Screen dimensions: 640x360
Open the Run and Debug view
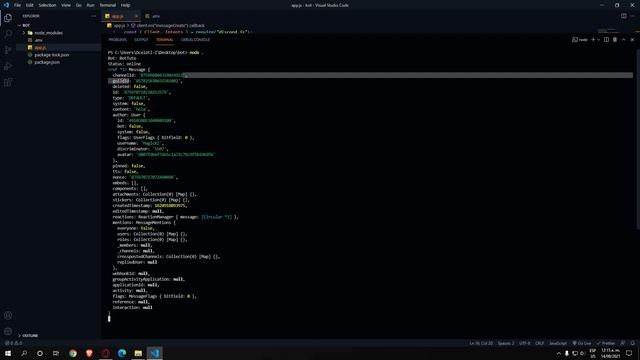pyautogui.click(x=8, y=66)
